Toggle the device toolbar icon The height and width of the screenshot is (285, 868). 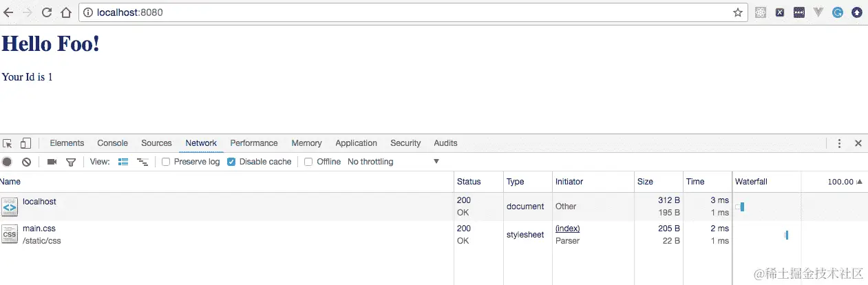[x=25, y=143]
